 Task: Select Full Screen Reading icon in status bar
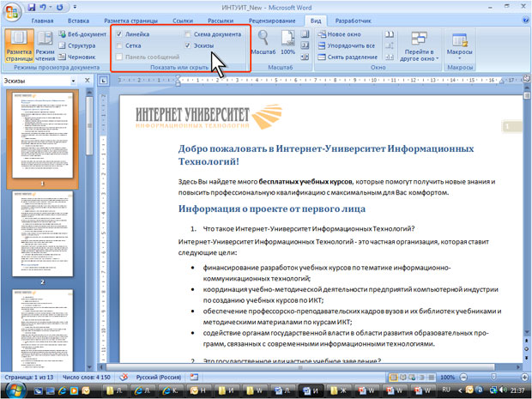(x=403, y=378)
